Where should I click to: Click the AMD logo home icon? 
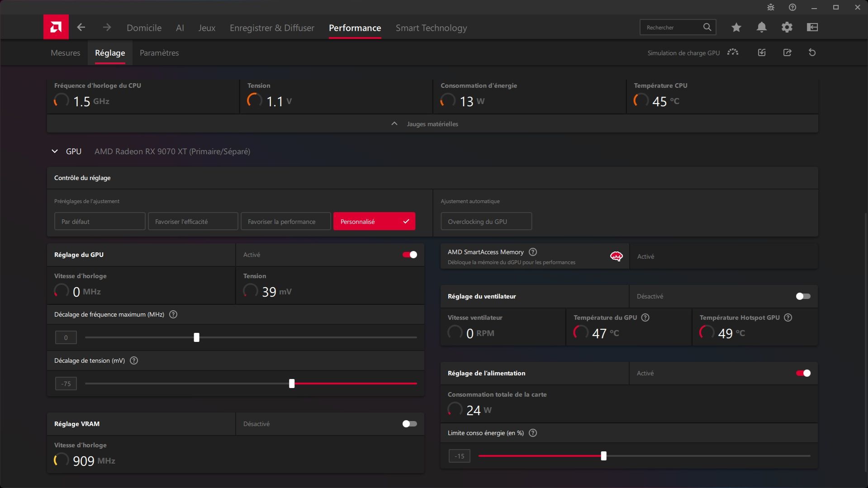coord(56,27)
